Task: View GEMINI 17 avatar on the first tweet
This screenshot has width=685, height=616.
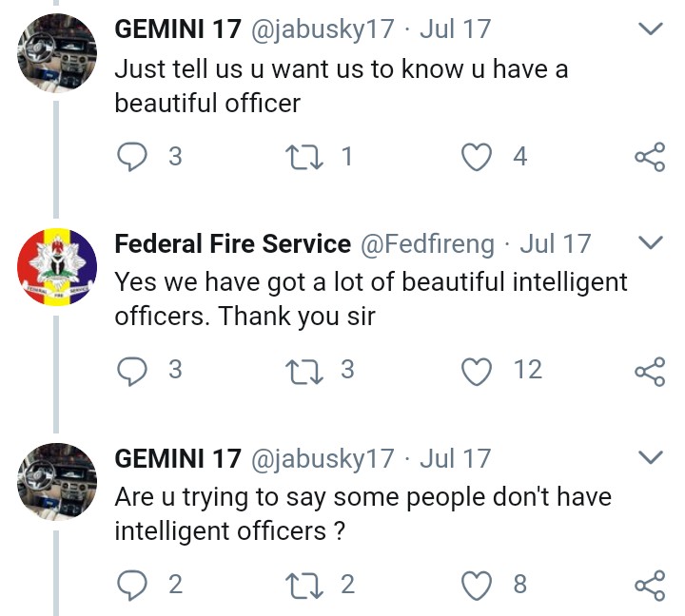Action: click(57, 53)
